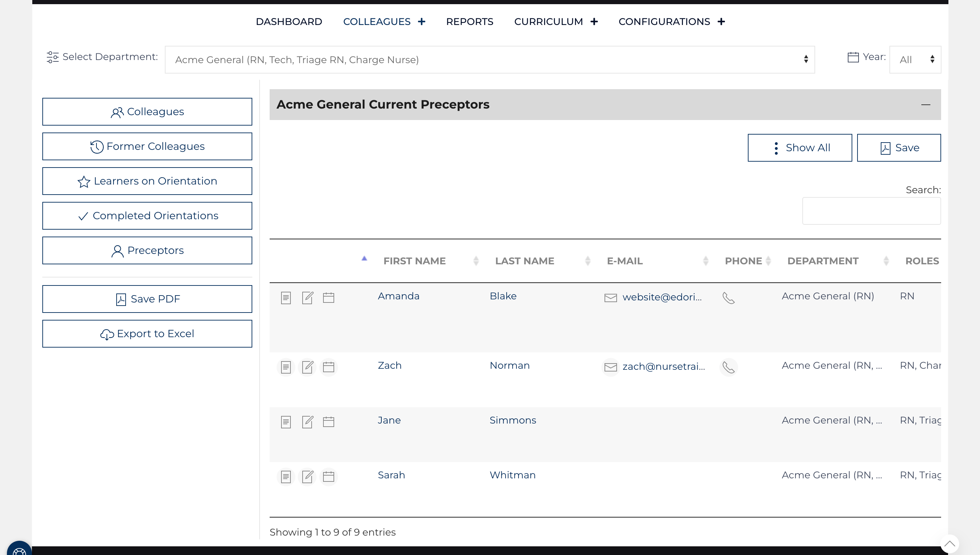Click the Show All button
The width and height of the screenshot is (980, 555).
pos(799,148)
